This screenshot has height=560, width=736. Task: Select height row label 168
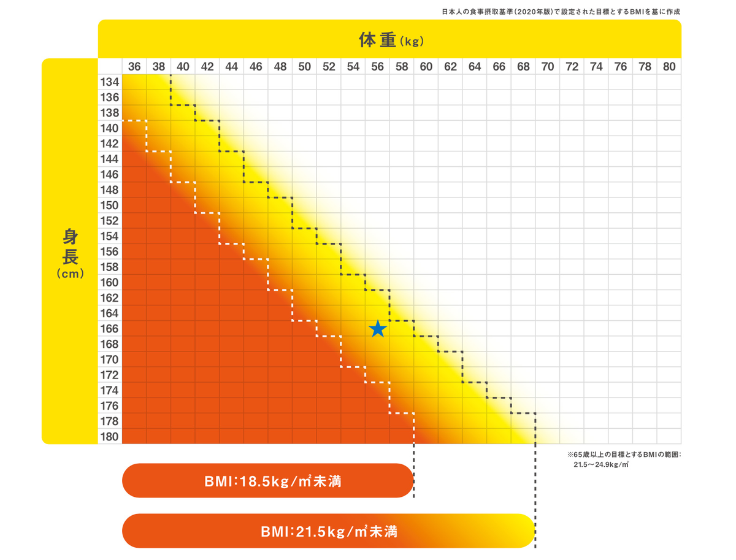click(110, 344)
